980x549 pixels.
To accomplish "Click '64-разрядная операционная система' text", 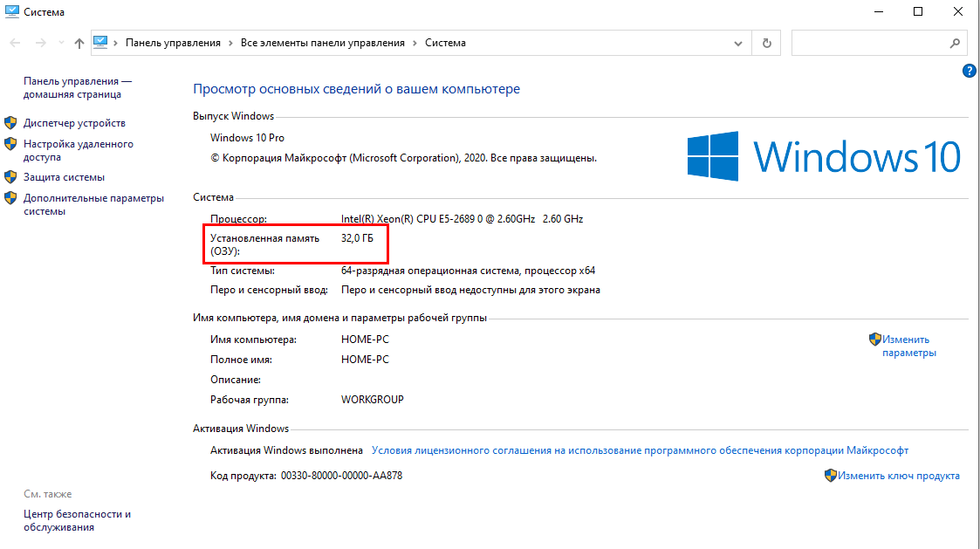I will (x=430, y=271).
